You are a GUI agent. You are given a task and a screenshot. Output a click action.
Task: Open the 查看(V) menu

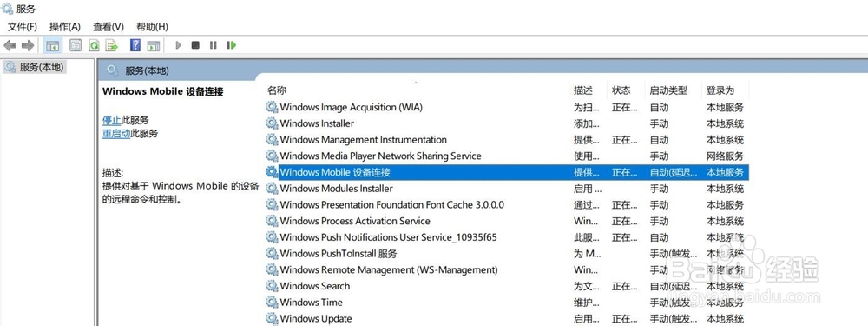pyautogui.click(x=108, y=27)
